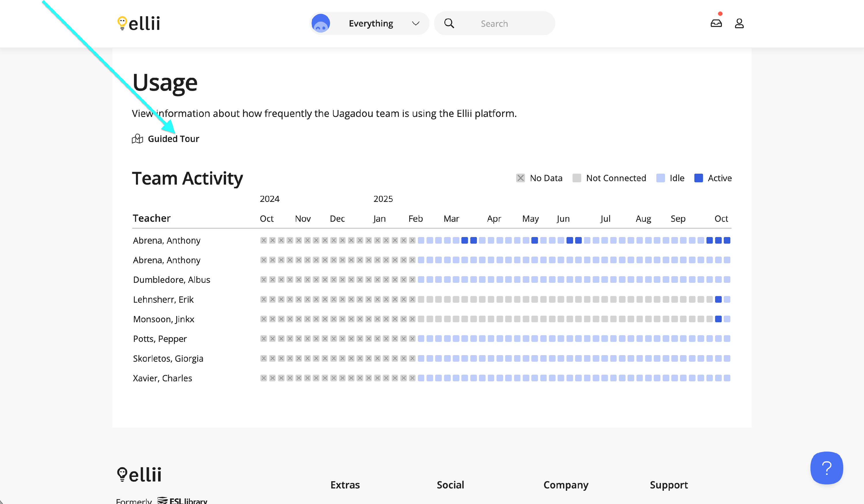864x504 pixels.
Task: Click the No Data legend swatch
Action: pyautogui.click(x=520, y=178)
